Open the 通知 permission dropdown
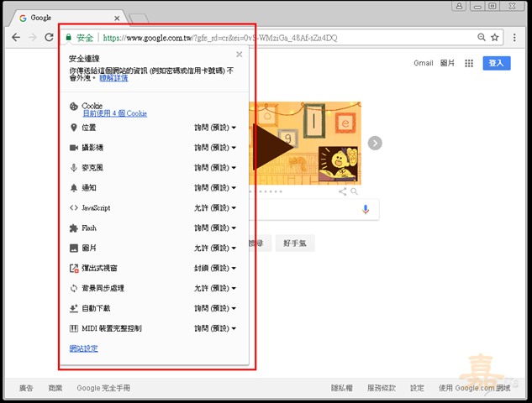 (215, 188)
